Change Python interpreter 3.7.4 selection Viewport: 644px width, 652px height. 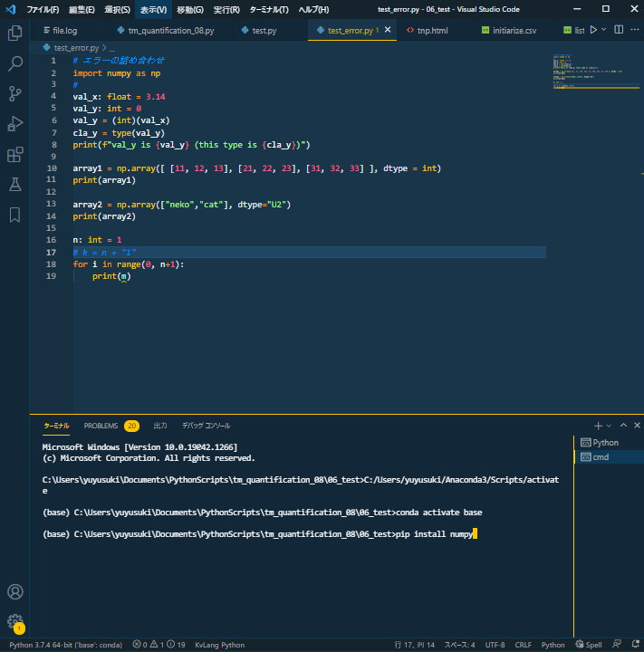click(66, 645)
